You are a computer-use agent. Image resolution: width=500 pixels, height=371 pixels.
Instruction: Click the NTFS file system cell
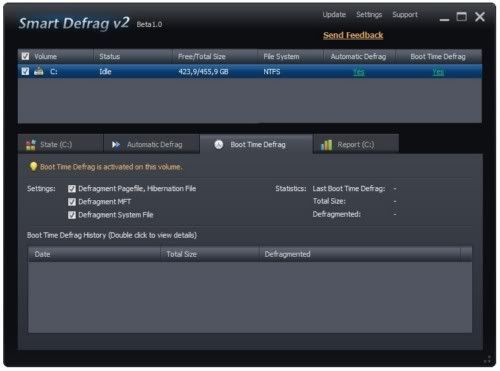tap(272, 72)
